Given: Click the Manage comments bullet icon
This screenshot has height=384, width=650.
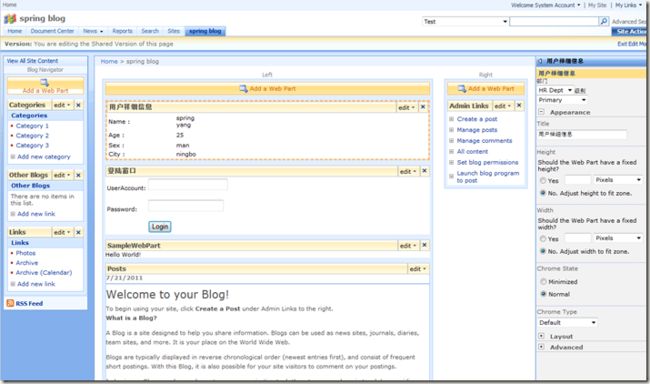Looking at the screenshot, I should tap(451, 141).
